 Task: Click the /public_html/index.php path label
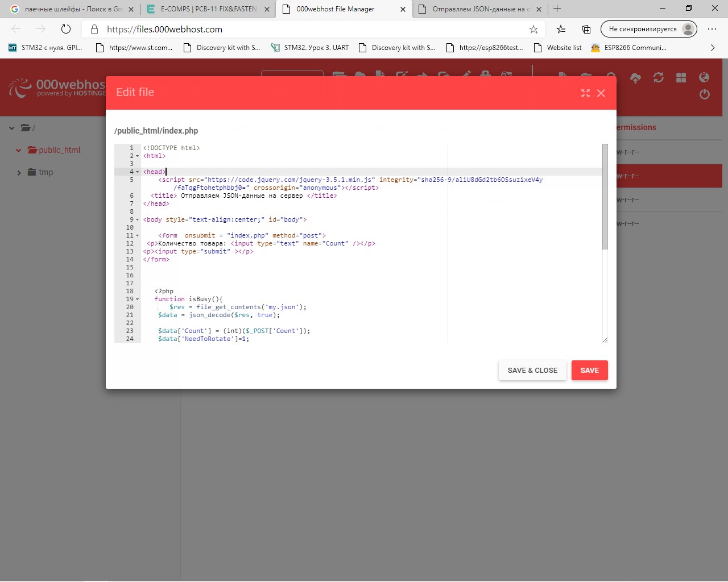[156, 131]
